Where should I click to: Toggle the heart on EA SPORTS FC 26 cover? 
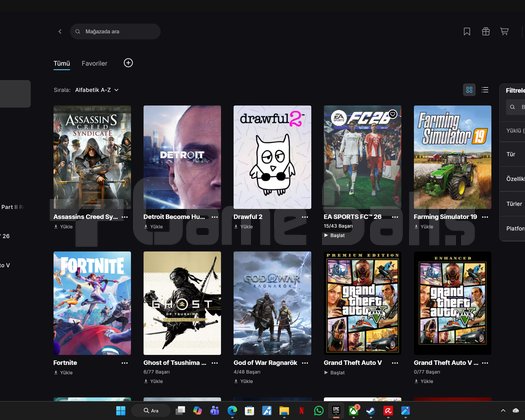click(x=392, y=114)
